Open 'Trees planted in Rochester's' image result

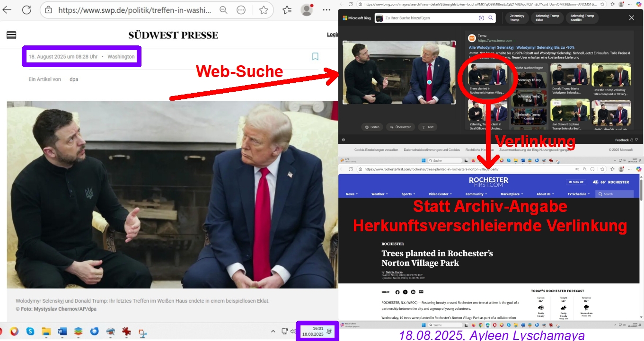[487, 79]
